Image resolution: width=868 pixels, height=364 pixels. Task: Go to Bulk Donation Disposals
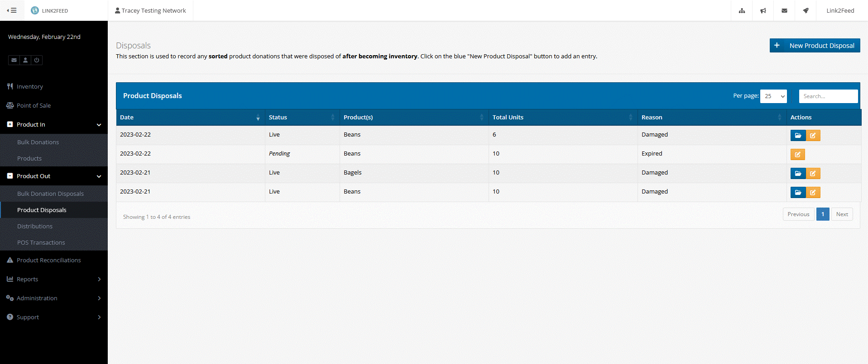pyautogui.click(x=50, y=194)
